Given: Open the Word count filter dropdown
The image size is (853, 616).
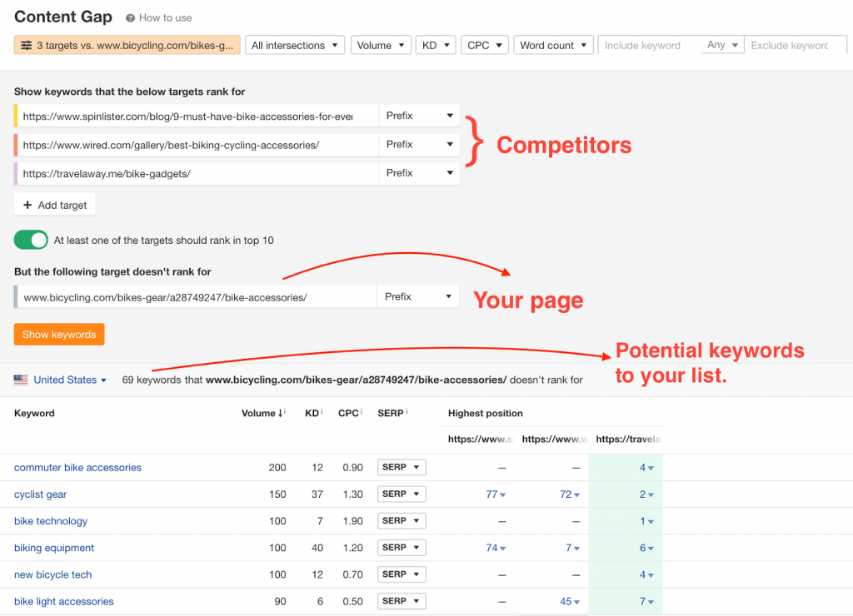Looking at the screenshot, I should pos(553,45).
